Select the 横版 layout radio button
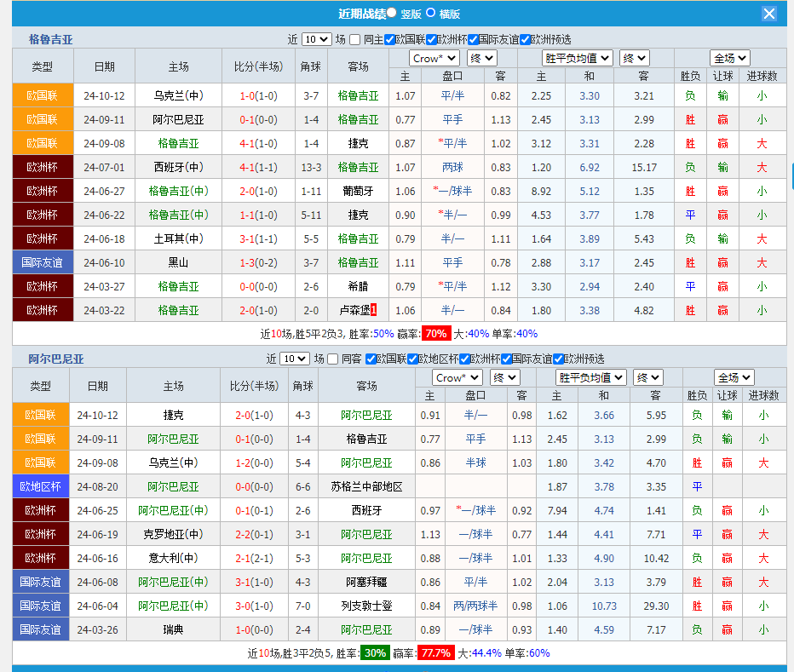This screenshot has width=794, height=672. click(430, 13)
